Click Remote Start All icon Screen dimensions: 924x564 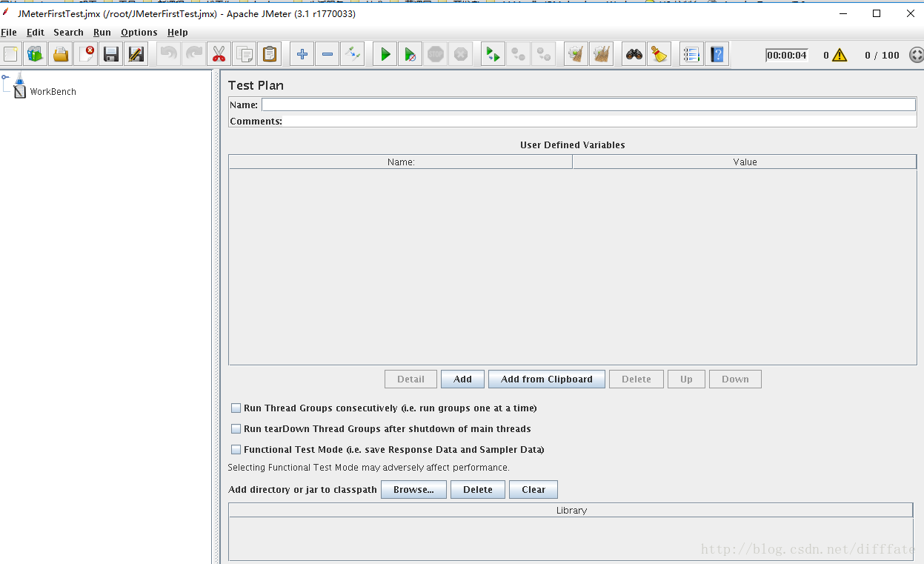tap(493, 54)
